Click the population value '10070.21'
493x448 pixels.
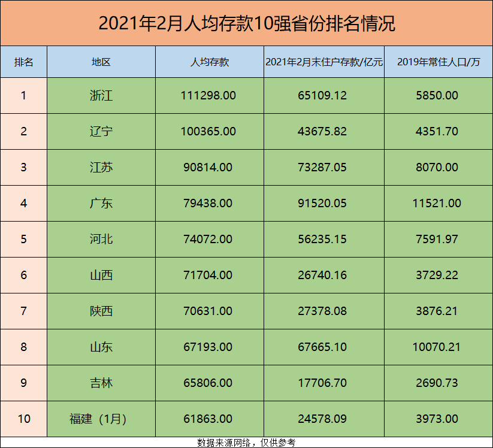pyautogui.click(x=437, y=347)
